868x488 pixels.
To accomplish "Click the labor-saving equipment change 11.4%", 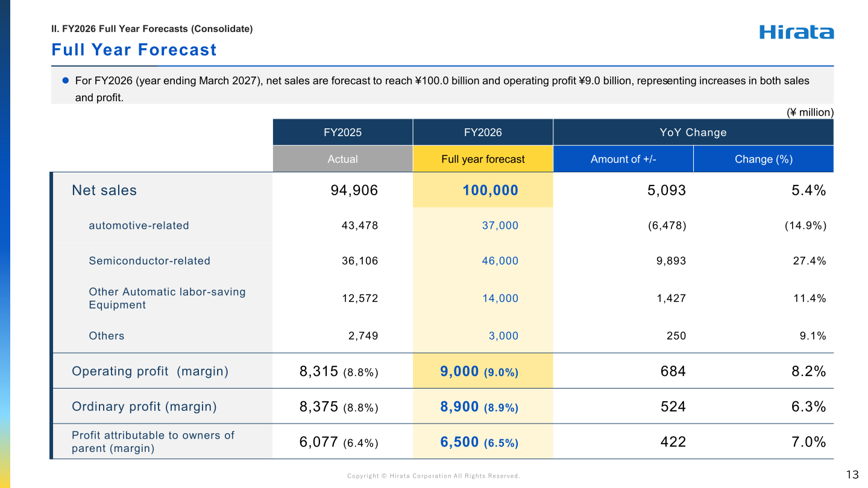I will coord(810,298).
